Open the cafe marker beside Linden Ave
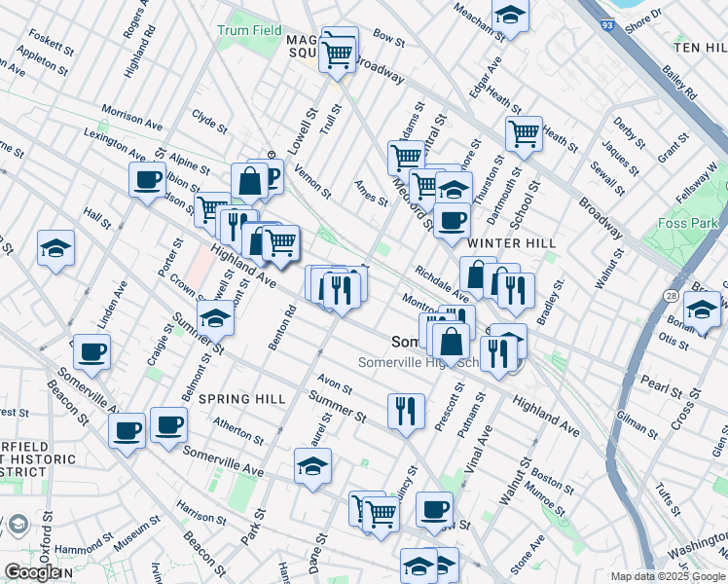The image size is (728, 584). click(91, 351)
